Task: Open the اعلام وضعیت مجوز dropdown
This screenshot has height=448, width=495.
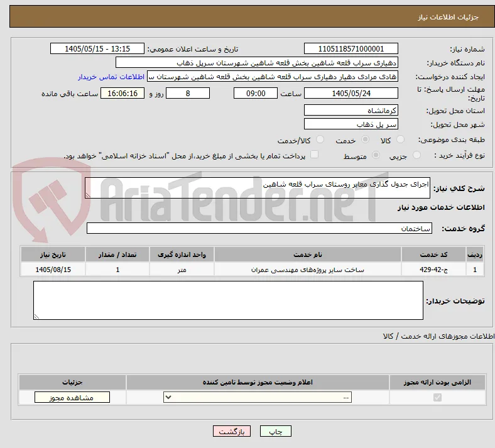Action: pos(258,397)
